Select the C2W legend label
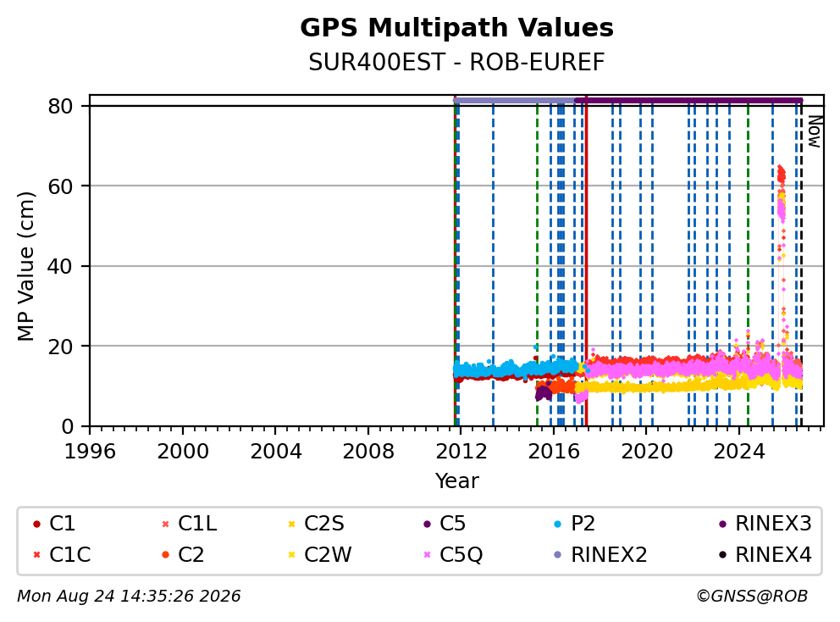 tap(328, 554)
